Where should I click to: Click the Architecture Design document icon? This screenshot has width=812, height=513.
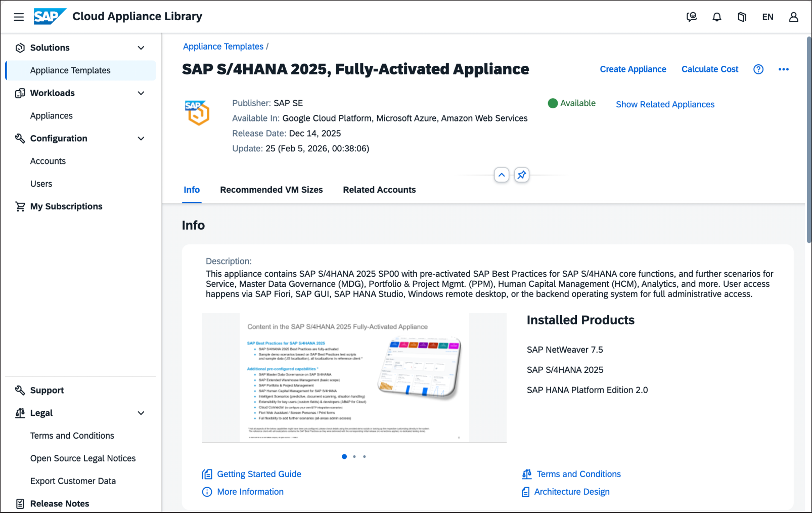pos(526,492)
